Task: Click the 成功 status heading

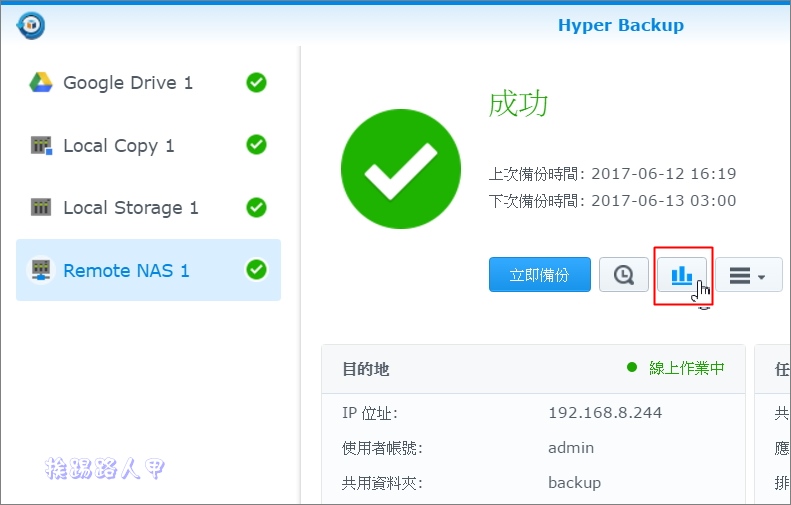Action: (x=518, y=104)
